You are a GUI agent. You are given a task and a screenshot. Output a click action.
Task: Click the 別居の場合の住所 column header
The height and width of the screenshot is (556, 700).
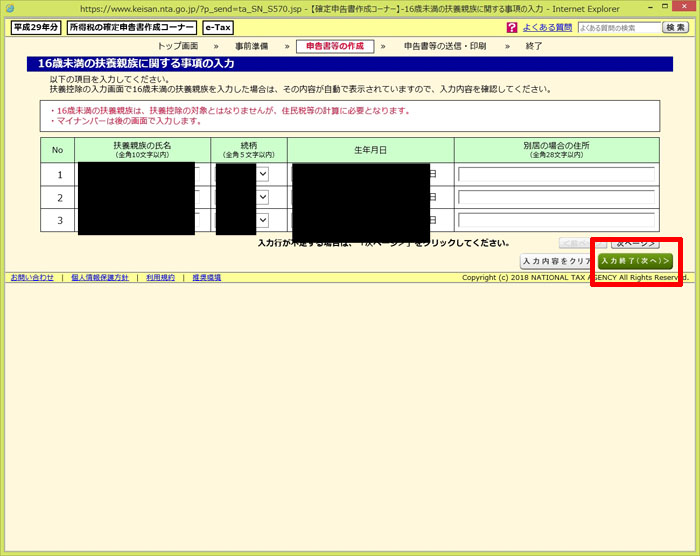click(557, 150)
